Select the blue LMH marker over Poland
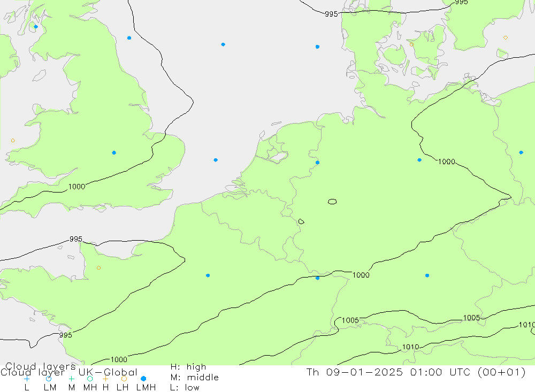 point(521,152)
